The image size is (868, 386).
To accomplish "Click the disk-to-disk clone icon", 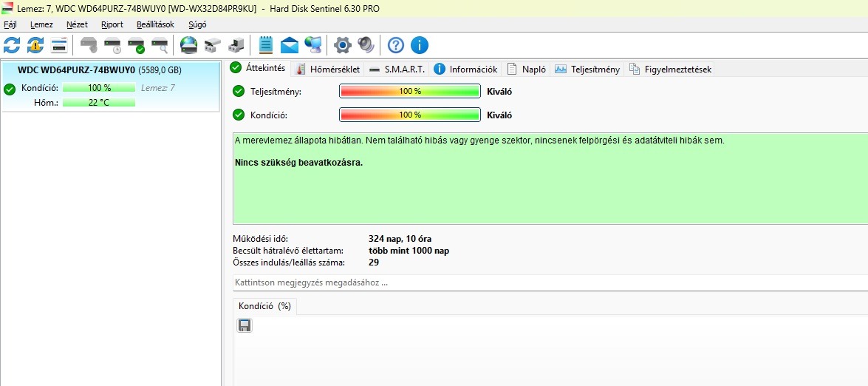I will 213,45.
